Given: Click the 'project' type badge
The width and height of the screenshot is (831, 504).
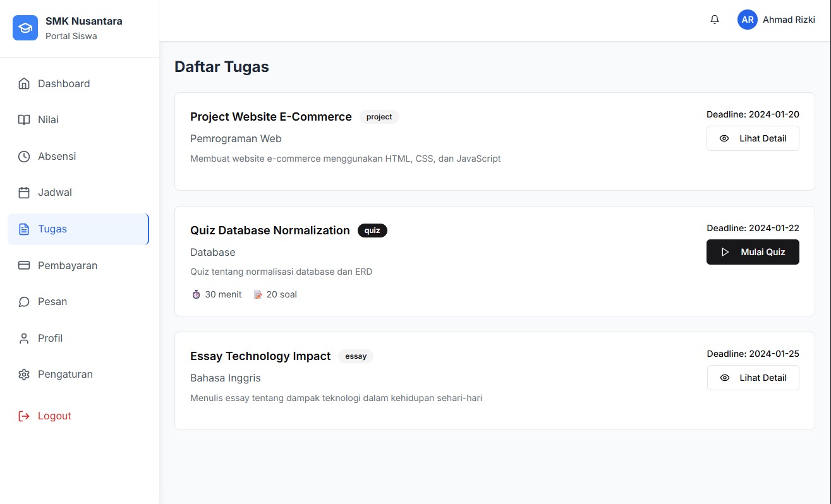Looking at the screenshot, I should 379,117.
